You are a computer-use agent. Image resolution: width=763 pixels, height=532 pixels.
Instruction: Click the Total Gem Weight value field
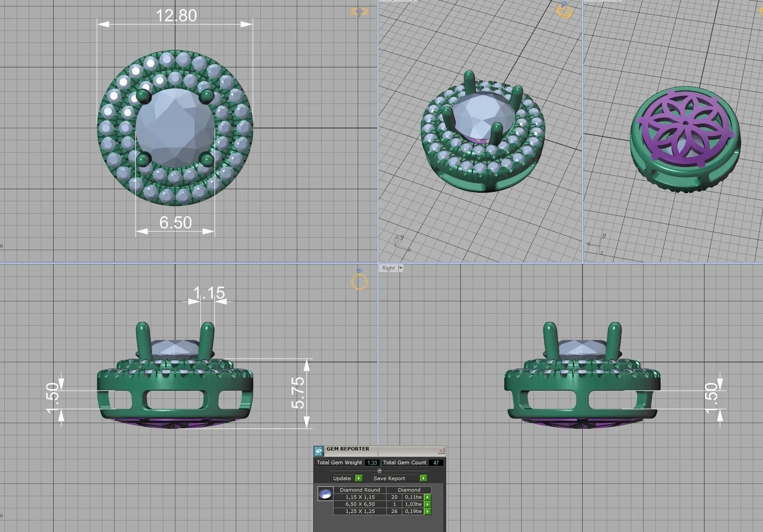click(x=372, y=462)
